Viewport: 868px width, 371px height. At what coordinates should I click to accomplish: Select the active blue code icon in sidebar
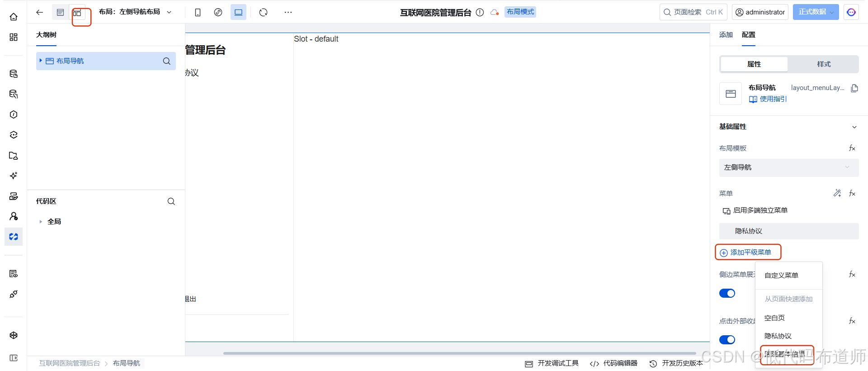[x=14, y=237]
